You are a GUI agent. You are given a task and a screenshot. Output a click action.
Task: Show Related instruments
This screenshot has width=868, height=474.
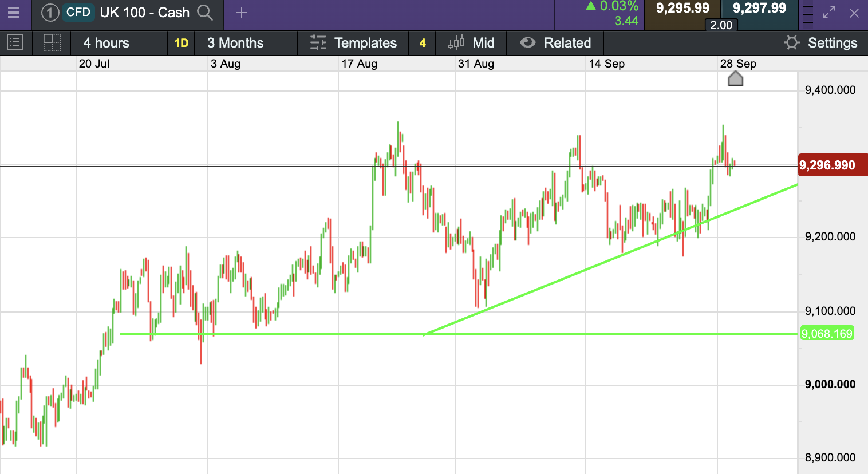[x=555, y=43]
